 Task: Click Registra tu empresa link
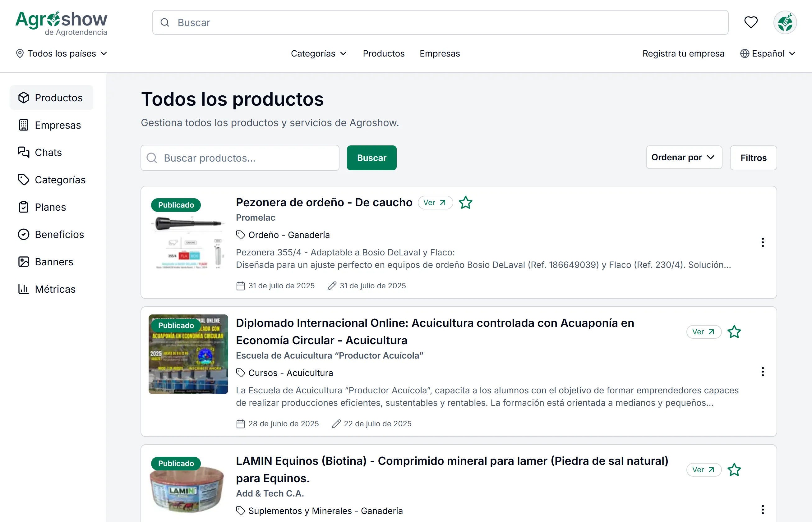point(683,53)
